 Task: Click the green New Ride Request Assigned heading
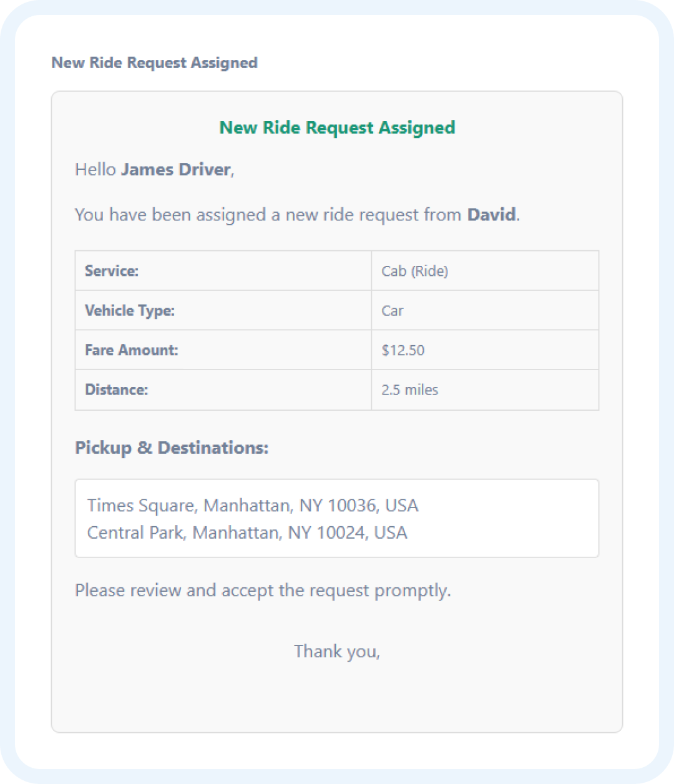click(337, 128)
